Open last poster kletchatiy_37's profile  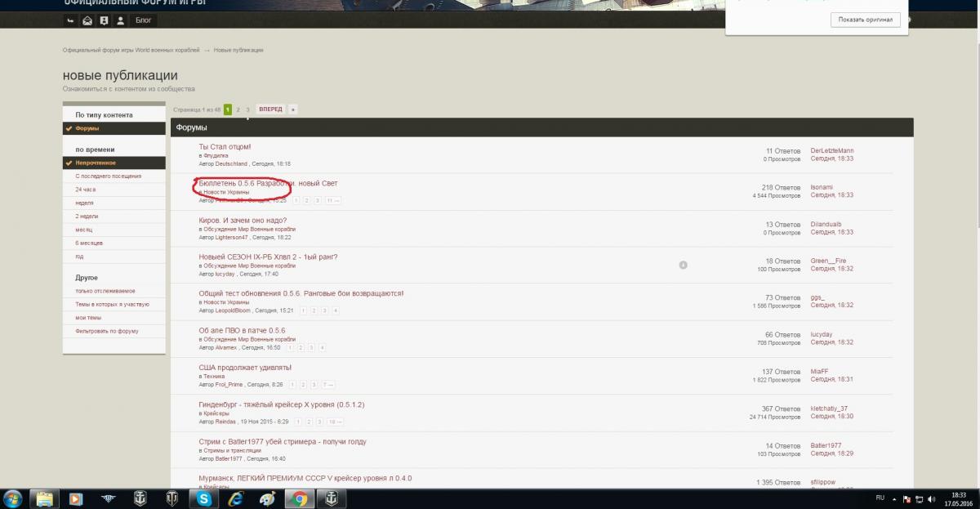pos(829,409)
